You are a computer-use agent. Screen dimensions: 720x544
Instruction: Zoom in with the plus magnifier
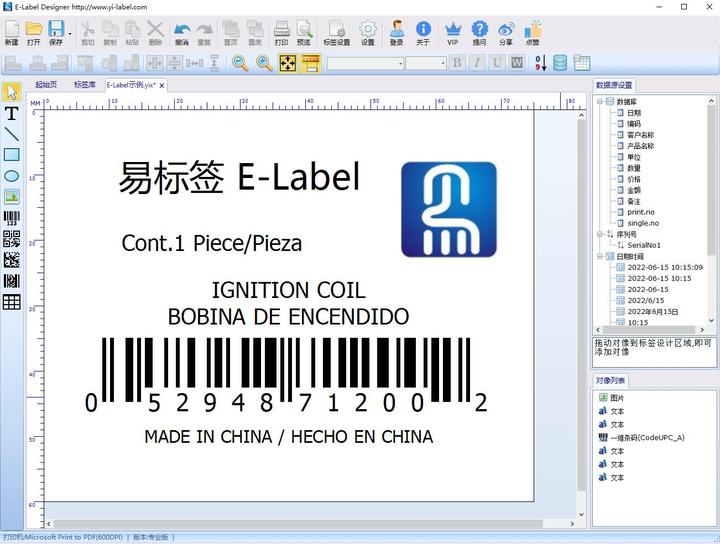coord(264,63)
